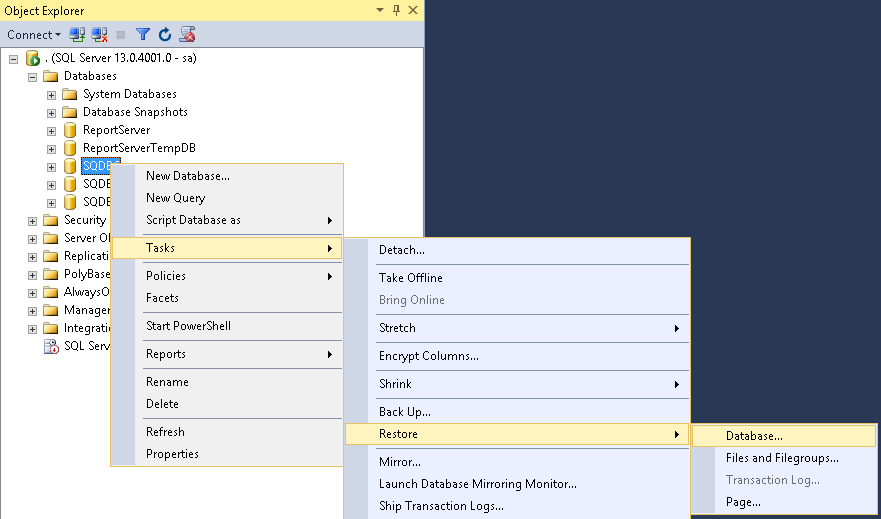
Task: Select the ReportServer database icon
Action: [70, 130]
